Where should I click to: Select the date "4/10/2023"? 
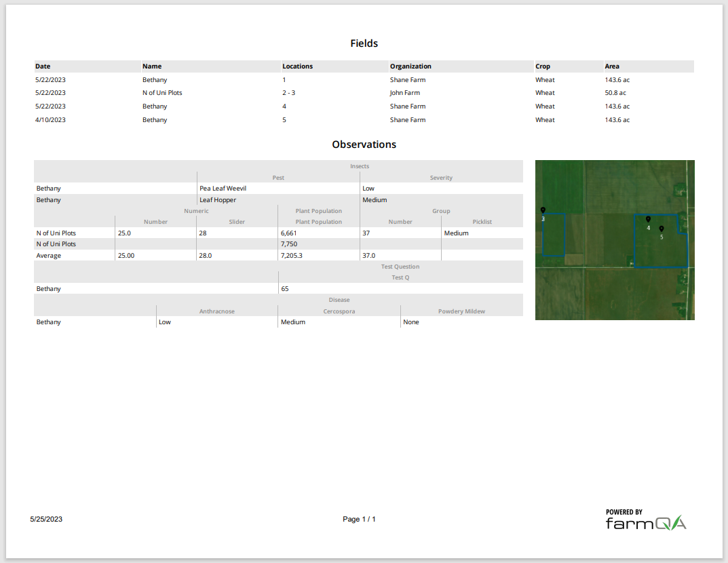point(50,120)
